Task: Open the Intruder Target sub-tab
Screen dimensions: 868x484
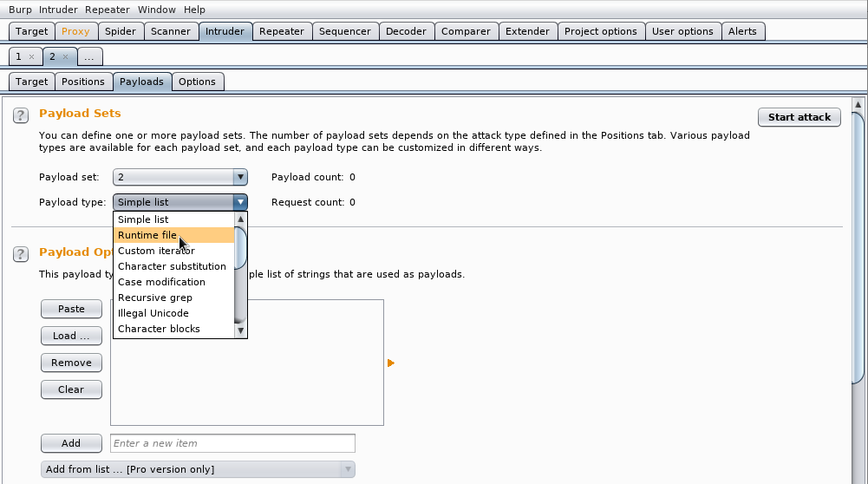Action: (31, 82)
